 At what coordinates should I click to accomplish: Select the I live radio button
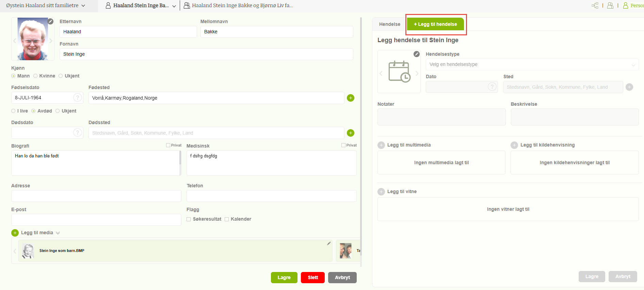pos(13,111)
